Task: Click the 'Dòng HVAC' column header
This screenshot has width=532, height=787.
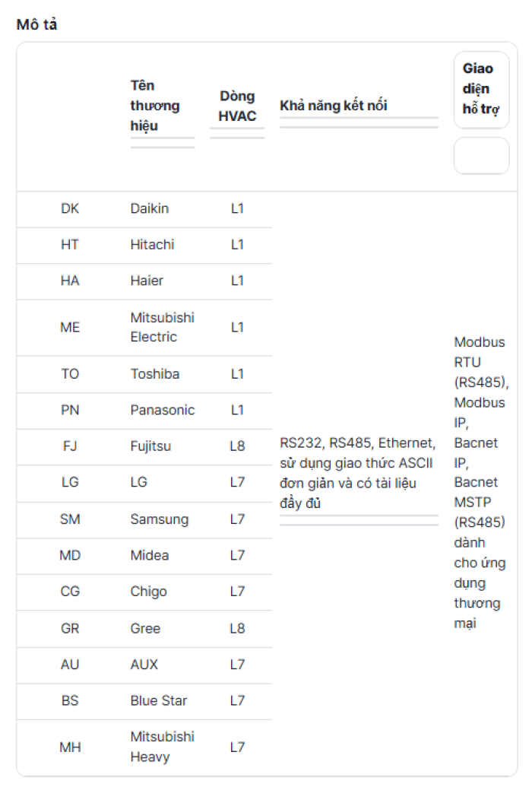Action: (237, 106)
